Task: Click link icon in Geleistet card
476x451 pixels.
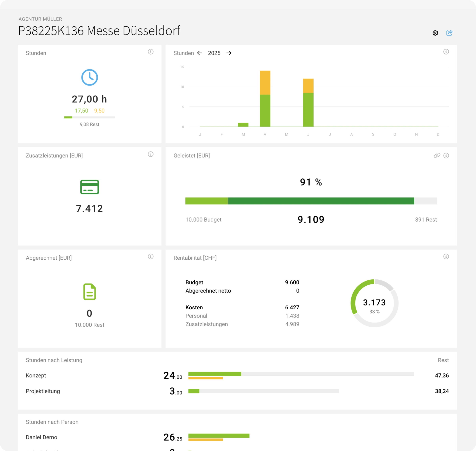Action: (x=437, y=155)
